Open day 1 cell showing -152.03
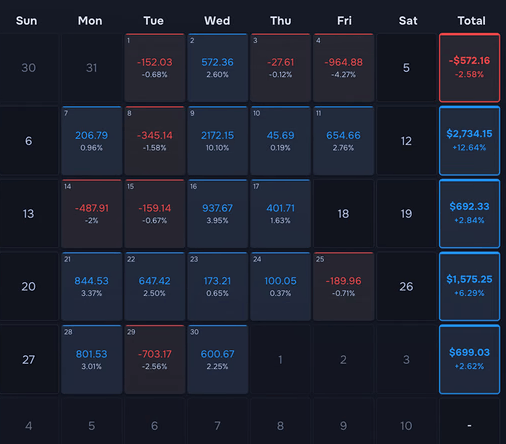Image resolution: width=506 pixels, height=444 pixels. coord(155,68)
